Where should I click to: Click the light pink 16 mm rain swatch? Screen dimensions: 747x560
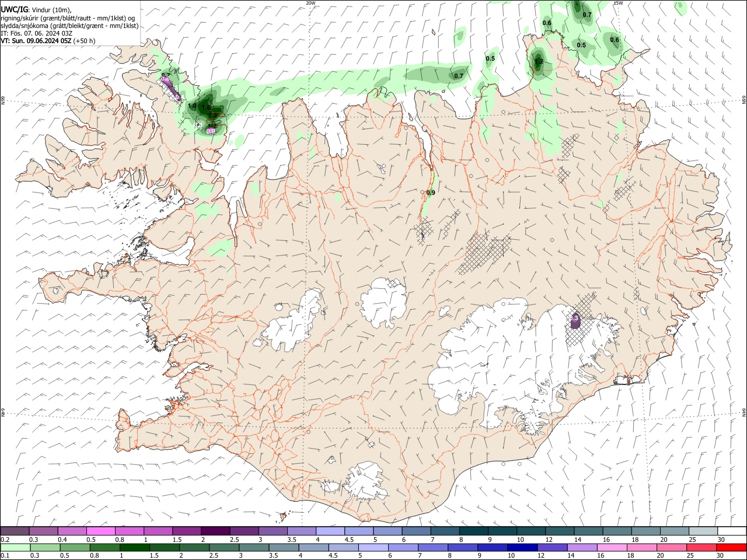(612, 548)
